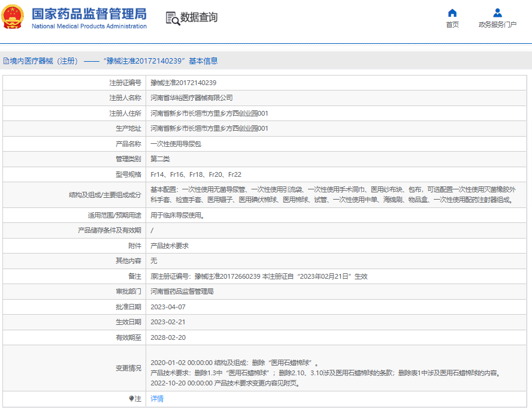The height and width of the screenshot is (413, 532).
Task: Click expiry date 2028-02-20
Action: coord(168,337)
